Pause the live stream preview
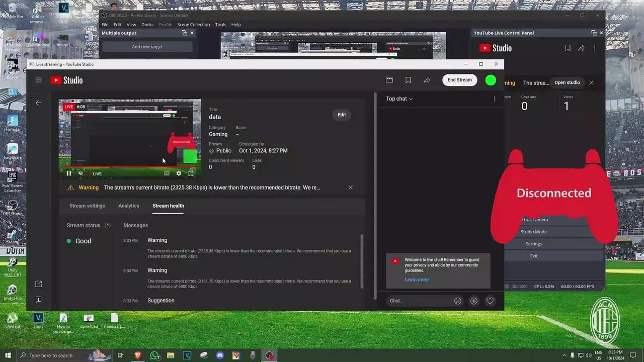The height and width of the screenshot is (362, 644). [x=69, y=173]
